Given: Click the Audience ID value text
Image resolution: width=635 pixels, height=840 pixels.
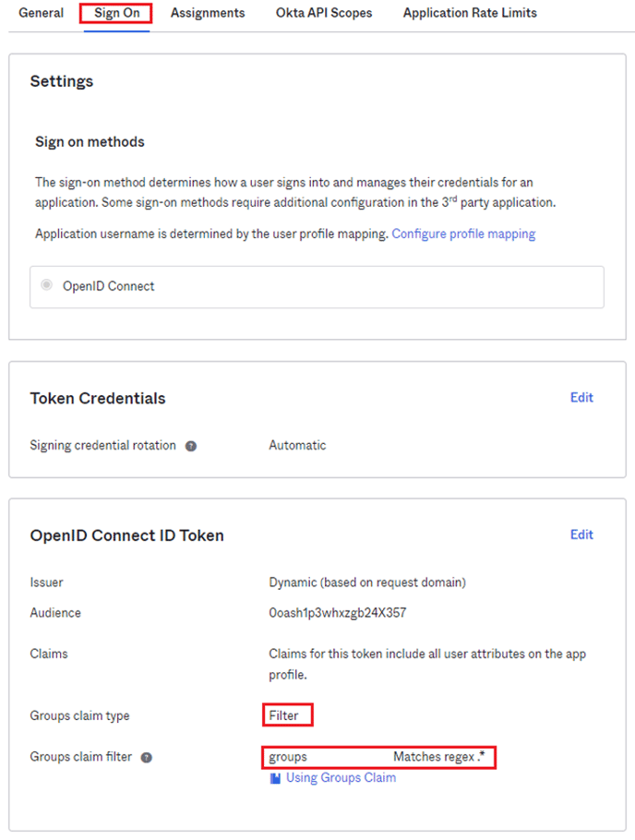Looking at the screenshot, I should click(x=338, y=612).
